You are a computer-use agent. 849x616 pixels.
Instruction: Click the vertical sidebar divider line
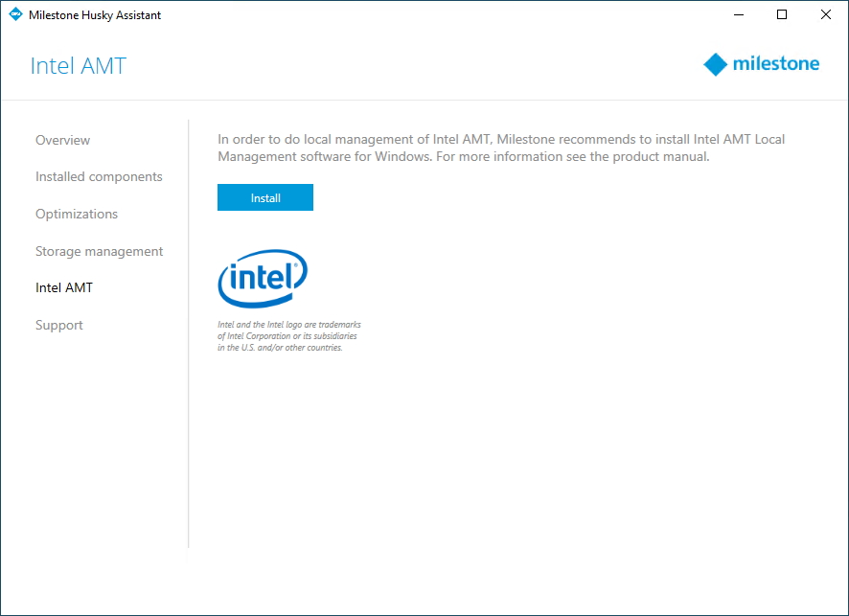click(189, 335)
